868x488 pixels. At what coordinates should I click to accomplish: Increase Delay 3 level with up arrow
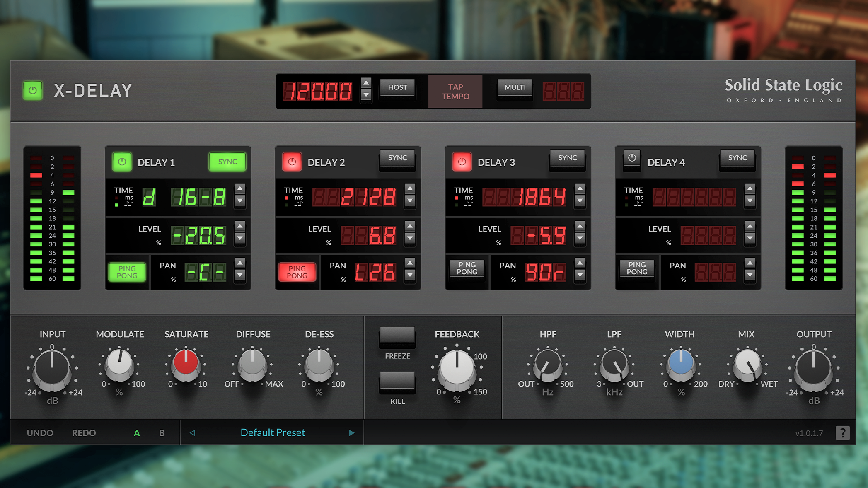point(580,226)
